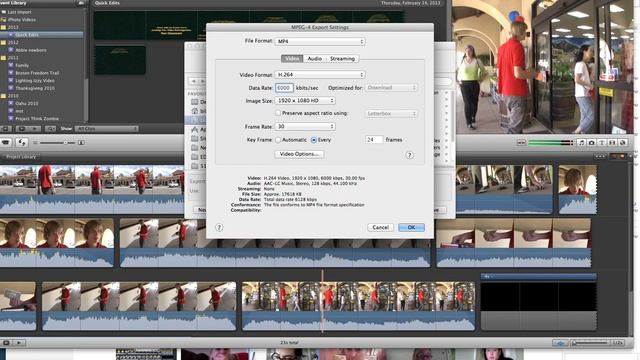Click the thumbnail size icon after the slider

coord(81,142)
